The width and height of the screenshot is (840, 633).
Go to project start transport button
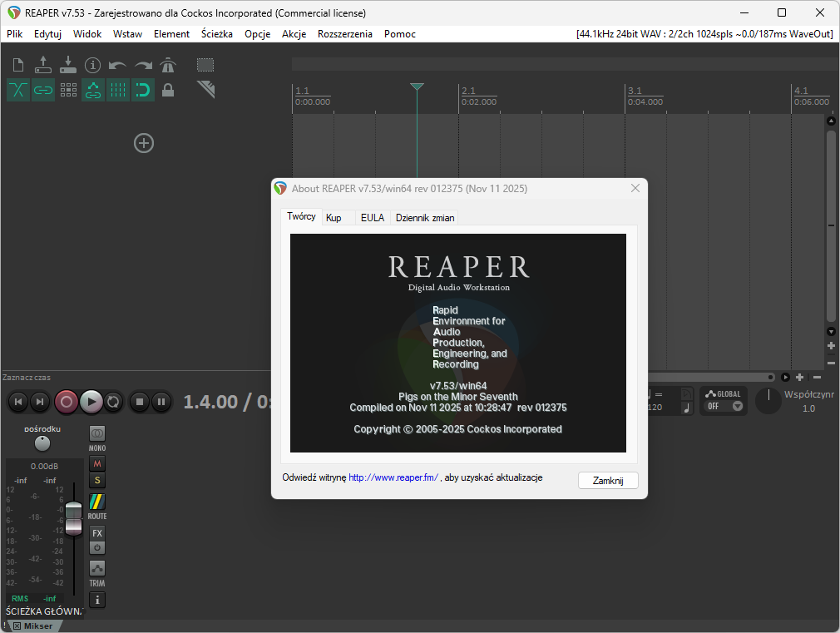pyautogui.click(x=18, y=402)
